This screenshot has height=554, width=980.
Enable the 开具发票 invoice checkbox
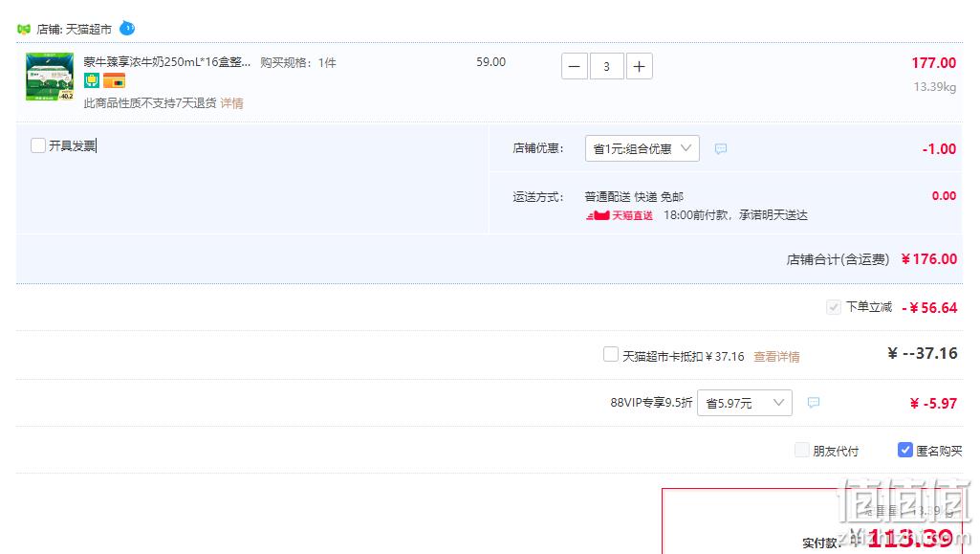pos(38,145)
